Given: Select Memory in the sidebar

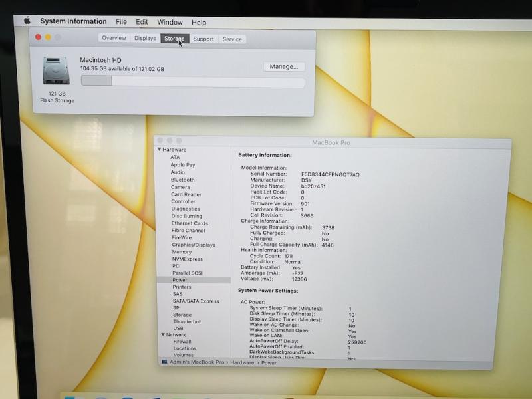Looking at the screenshot, I should (x=182, y=252).
